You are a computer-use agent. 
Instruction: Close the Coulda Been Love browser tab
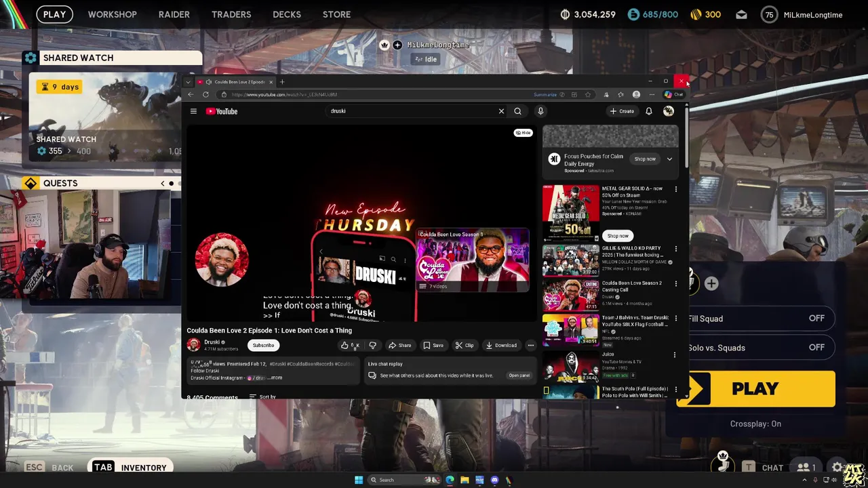point(271,82)
